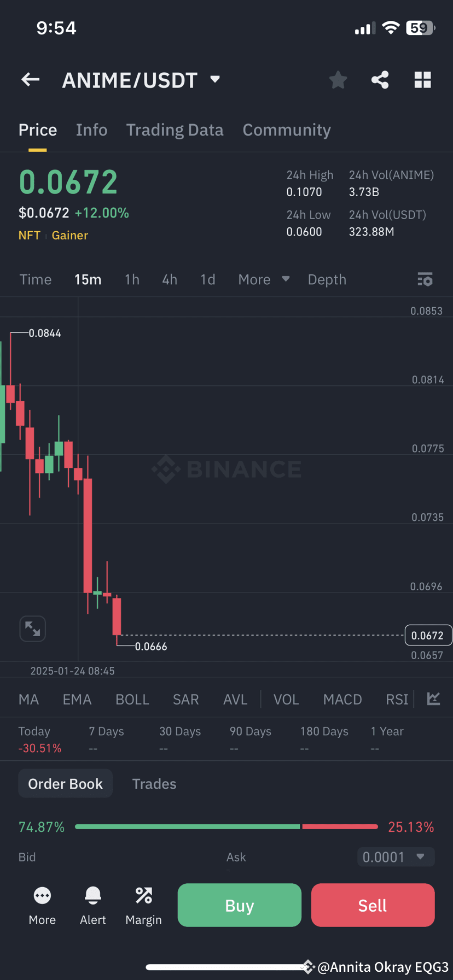Screen dimensions: 453x980
Task: Tap the share icon
Action: pyautogui.click(x=380, y=80)
